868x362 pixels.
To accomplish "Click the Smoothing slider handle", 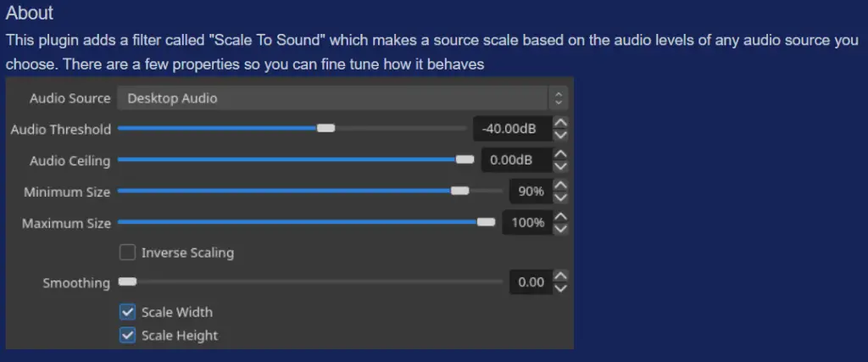I will tap(127, 281).
